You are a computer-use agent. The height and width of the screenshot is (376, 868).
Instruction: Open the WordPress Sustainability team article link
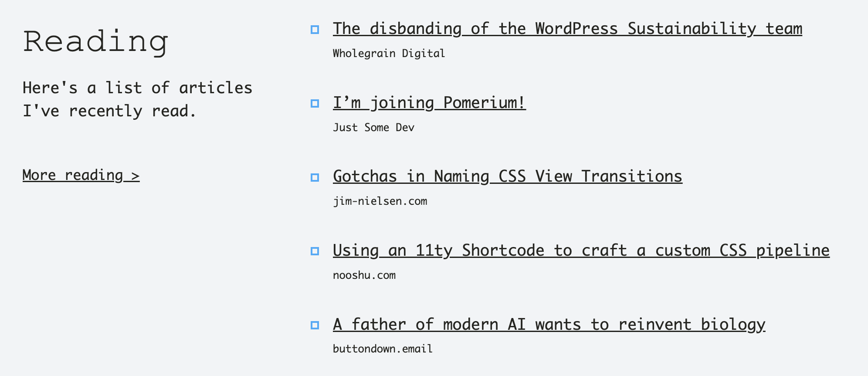pyautogui.click(x=567, y=29)
